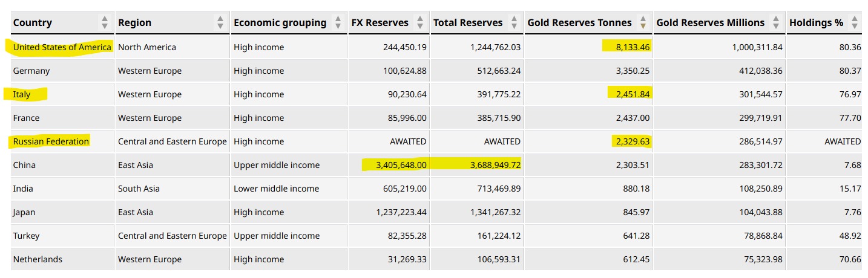
Task: Click Gold Reserves Tonnes sort indicator
Action: click(x=643, y=23)
